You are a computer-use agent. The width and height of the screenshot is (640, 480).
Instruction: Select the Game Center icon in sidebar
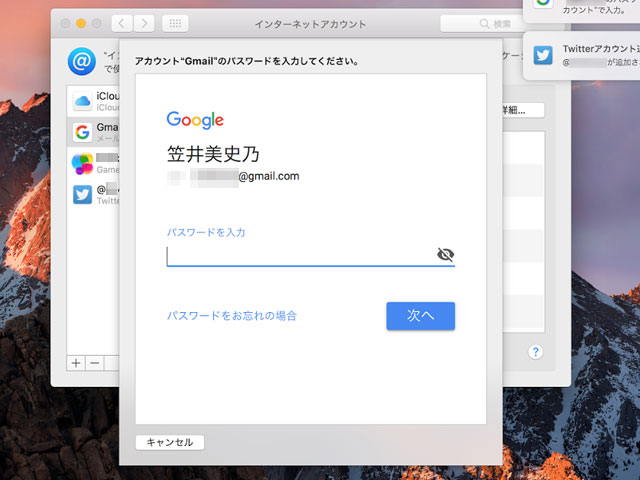click(82, 164)
